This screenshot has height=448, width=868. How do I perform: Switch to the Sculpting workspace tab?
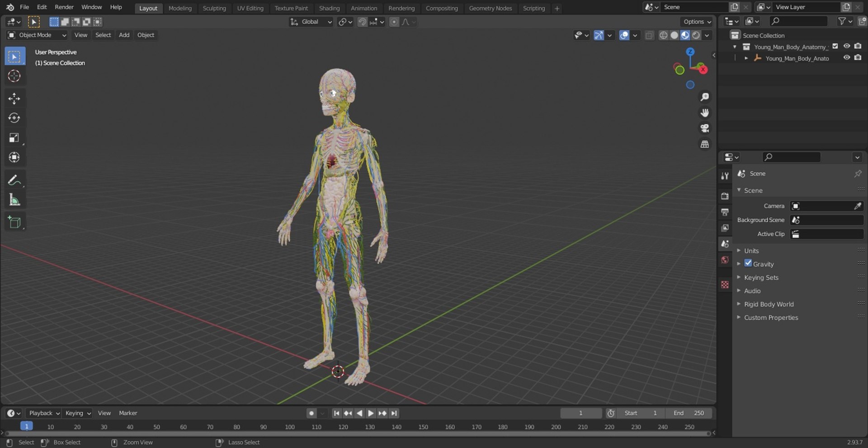click(x=214, y=8)
